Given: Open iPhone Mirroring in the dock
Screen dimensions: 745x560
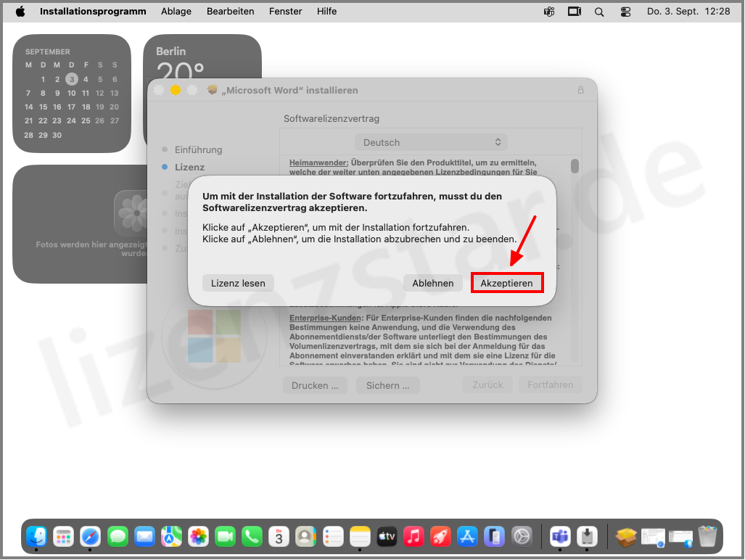Looking at the screenshot, I should click(495, 537).
